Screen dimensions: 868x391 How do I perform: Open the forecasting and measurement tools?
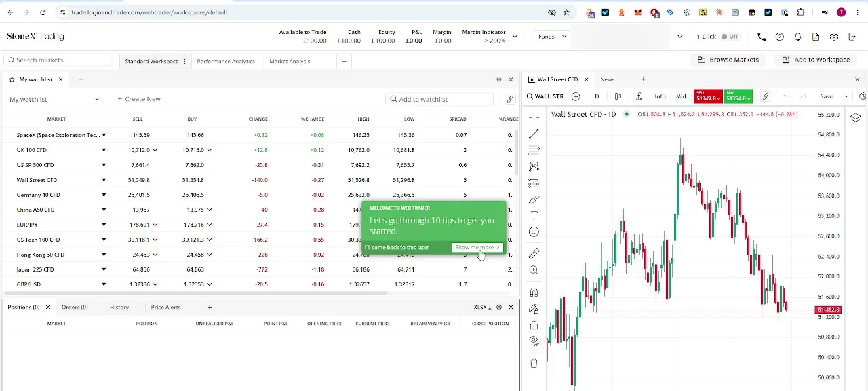(534, 183)
